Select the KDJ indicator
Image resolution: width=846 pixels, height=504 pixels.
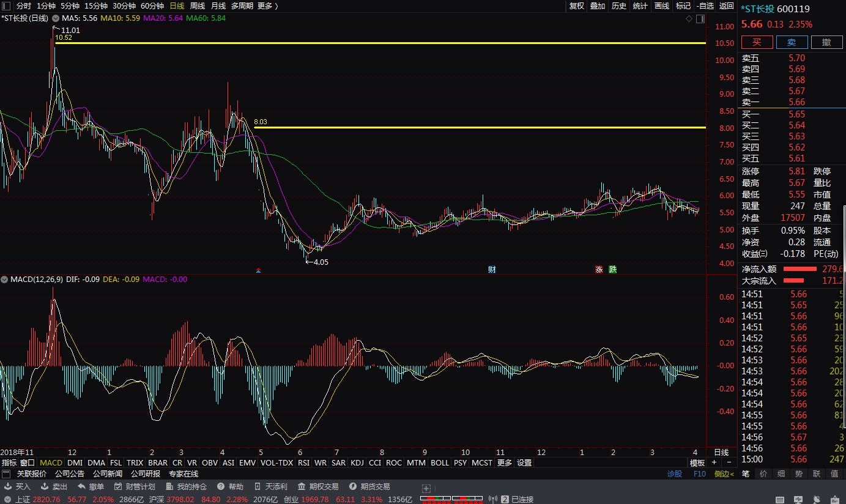tap(357, 463)
